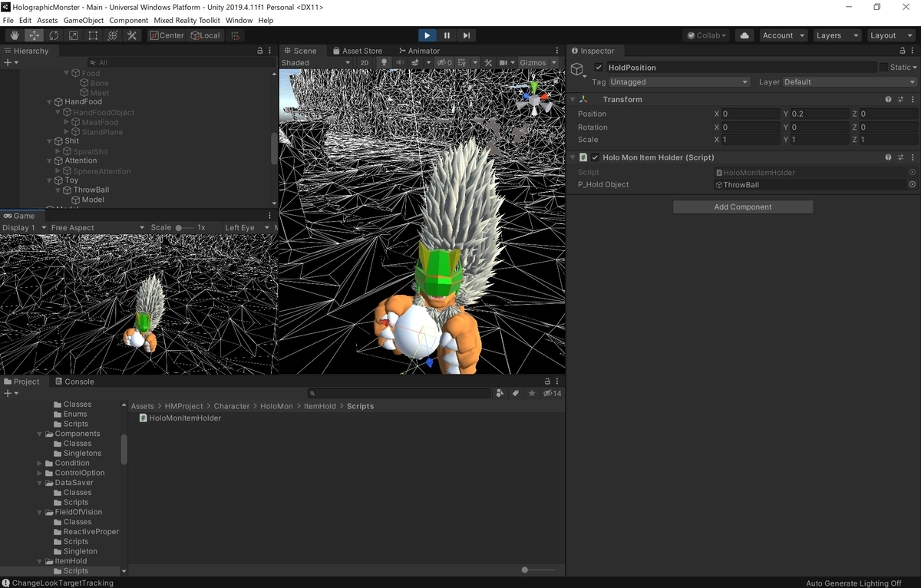Switch to the Asset Store tab
The height and width of the screenshot is (588, 921).
pyautogui.click(x=356, y=51)
